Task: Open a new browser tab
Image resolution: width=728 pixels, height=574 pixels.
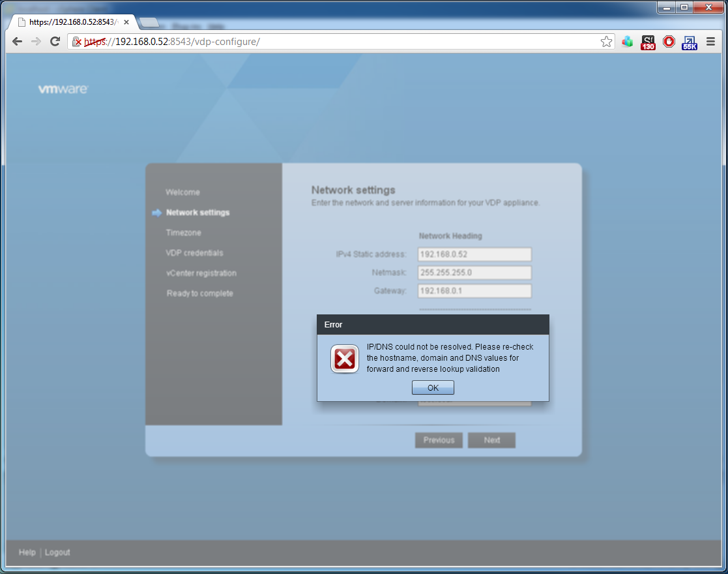Action: pos(149,22)
